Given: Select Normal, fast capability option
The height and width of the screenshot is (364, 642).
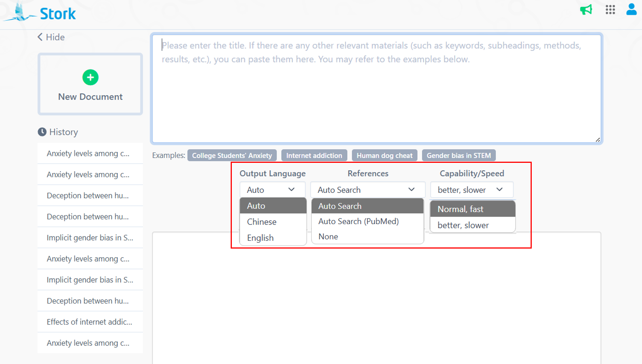Looking at the screenshot, I should pos(460,209).
